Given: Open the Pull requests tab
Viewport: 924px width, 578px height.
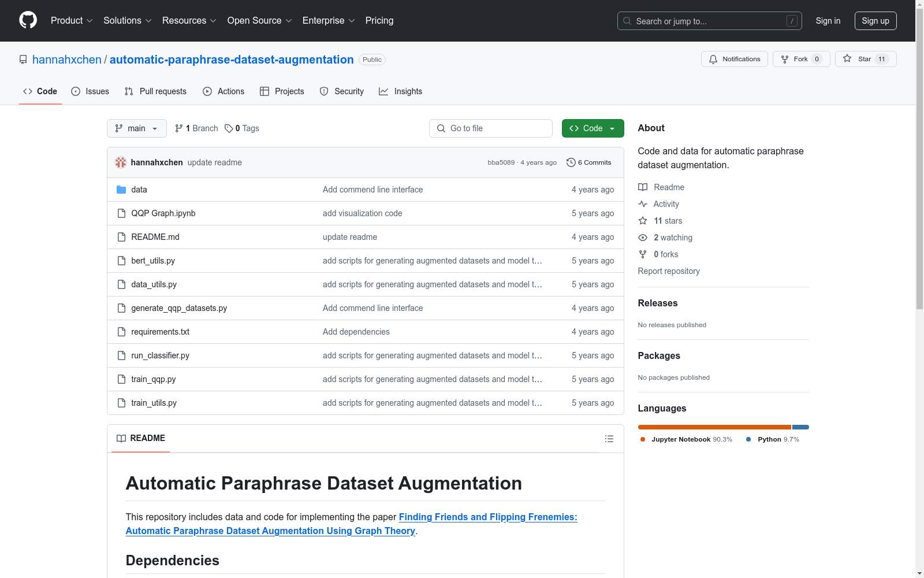Looking at the screenshot, I should (155, 91).
